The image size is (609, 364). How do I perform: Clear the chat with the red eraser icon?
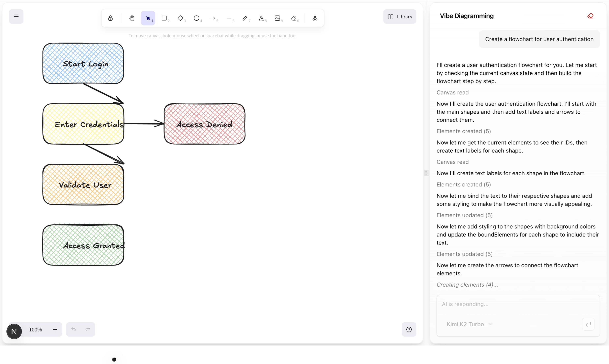tap(590, 16)
